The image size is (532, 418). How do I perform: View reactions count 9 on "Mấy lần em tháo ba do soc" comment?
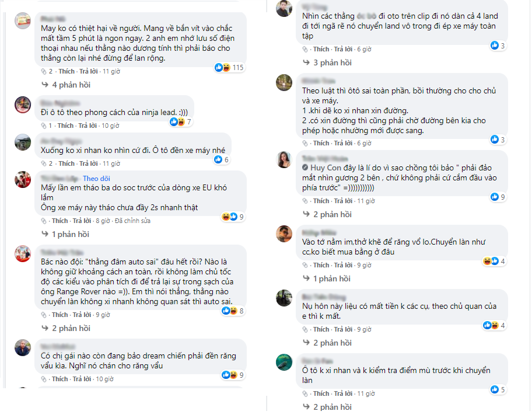pos(233,217)
